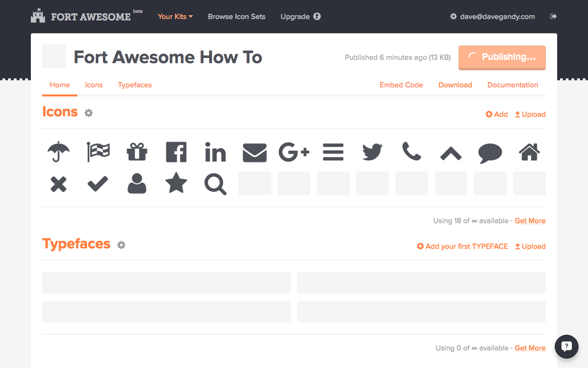Open the help chat bubble
The height and width of the screenshot is (368, 588).
566,347
